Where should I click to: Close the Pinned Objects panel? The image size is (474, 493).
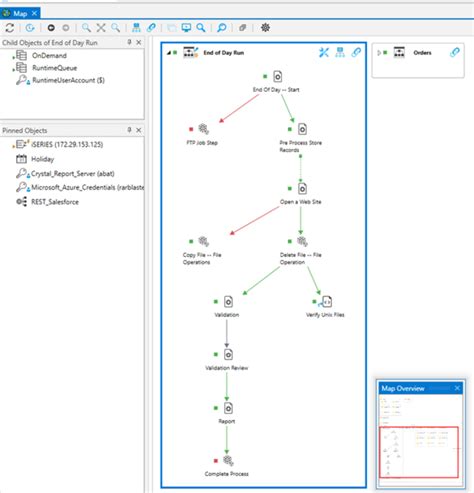click(139, 130)
